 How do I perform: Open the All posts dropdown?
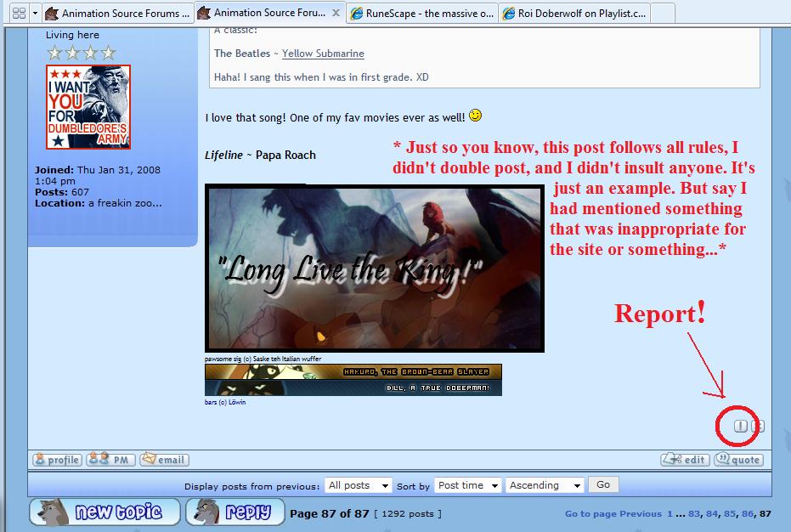point(359,485)
